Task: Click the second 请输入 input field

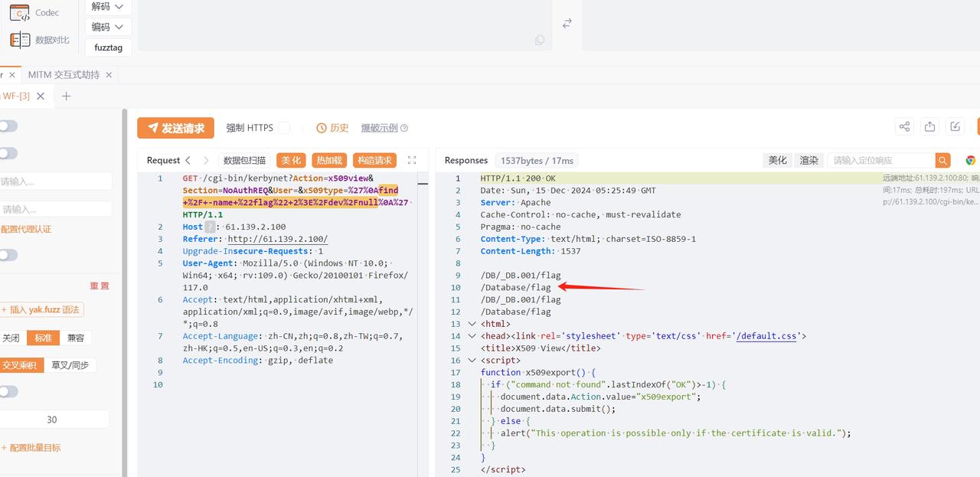Action: click(x=55, y=209)
